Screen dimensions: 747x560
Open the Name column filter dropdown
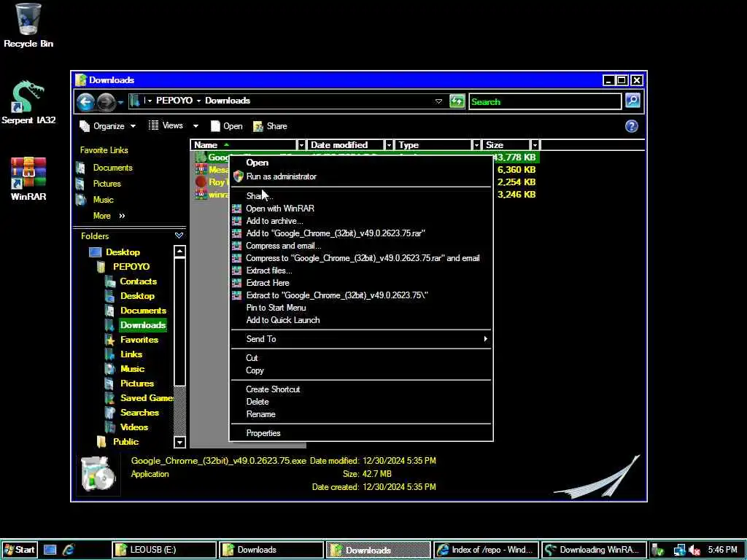301,145
